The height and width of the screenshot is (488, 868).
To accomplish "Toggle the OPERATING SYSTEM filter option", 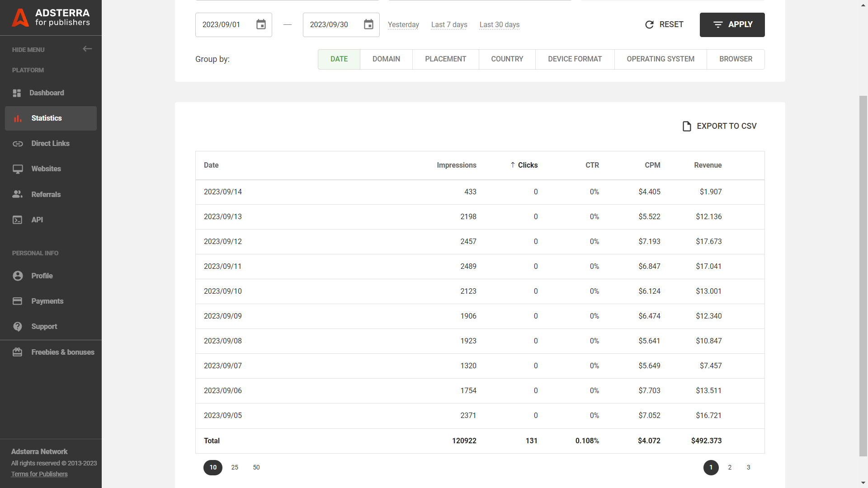I will tap(660, 59).
